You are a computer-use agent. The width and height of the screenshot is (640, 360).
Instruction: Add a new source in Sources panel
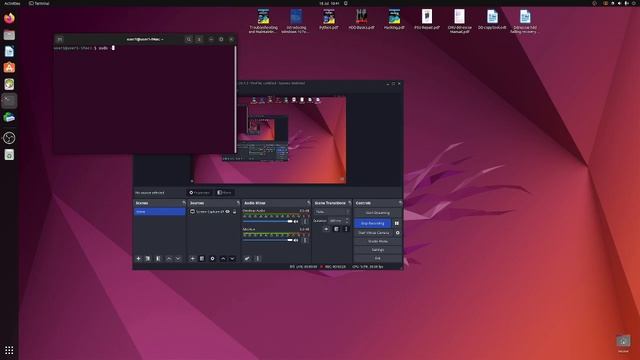[192, 259]
